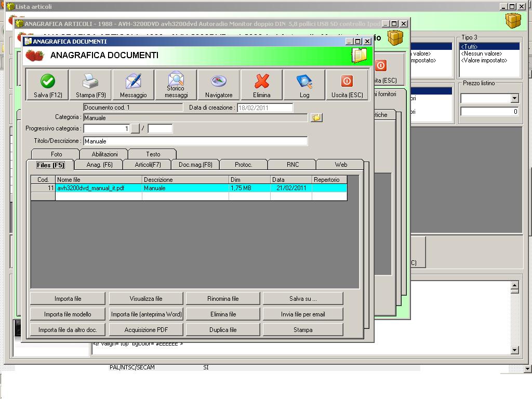Click Importa file modello button
The width and height of the screenshot is (532, 399).
pos(68,314)
